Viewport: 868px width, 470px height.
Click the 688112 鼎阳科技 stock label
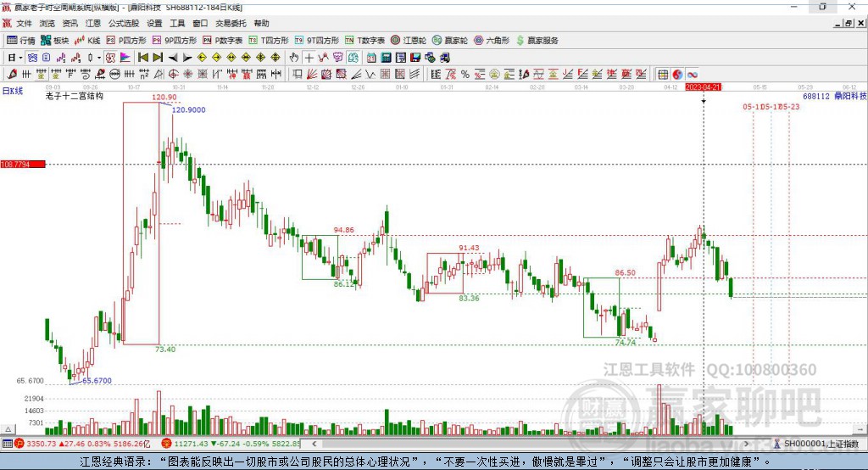[x=834, y=96]
